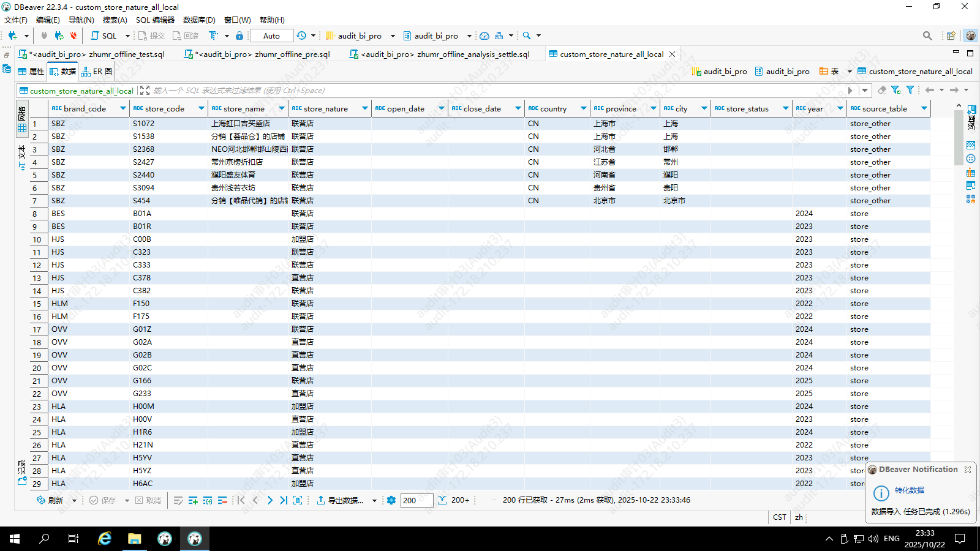Click the new database connection plug icon
The height and width of the screenshot is (551, 980).
tap(12, 36)
